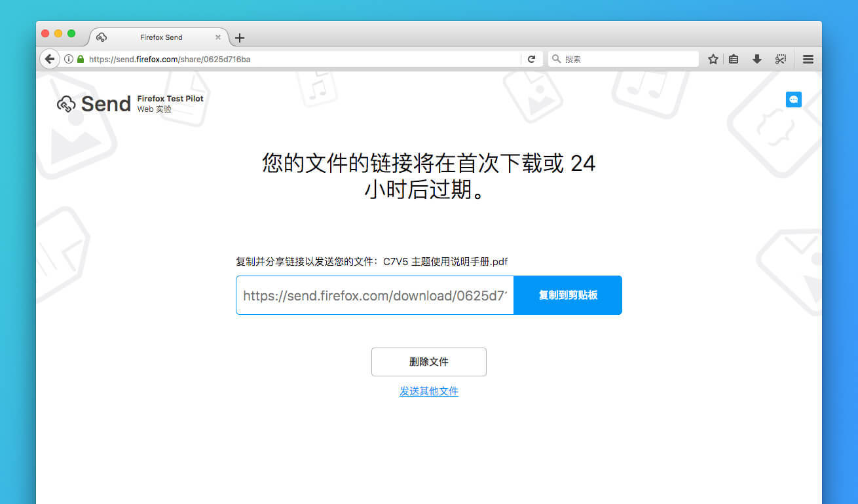The width and height of the screenshot is (858, 504).
Task: Open a new tab with plus button
Action: 240,38
